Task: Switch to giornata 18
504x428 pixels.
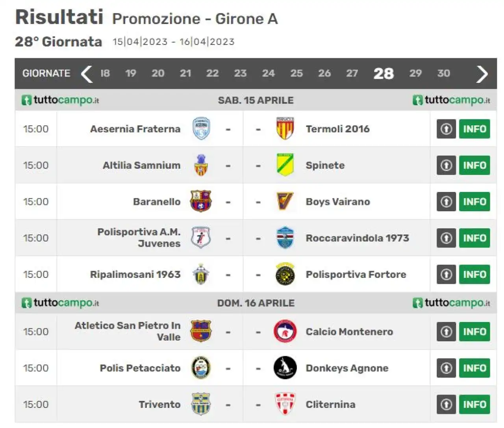Action: pos(105,73)
